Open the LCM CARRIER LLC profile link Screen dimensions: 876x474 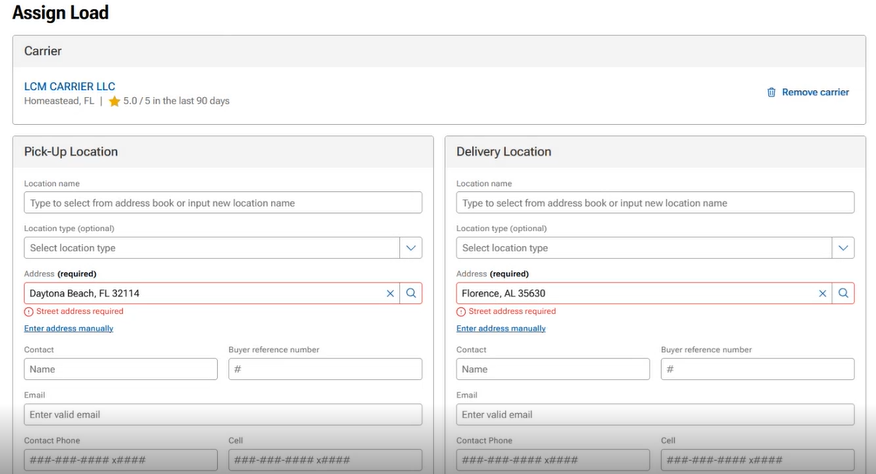[x=69, y=87]
